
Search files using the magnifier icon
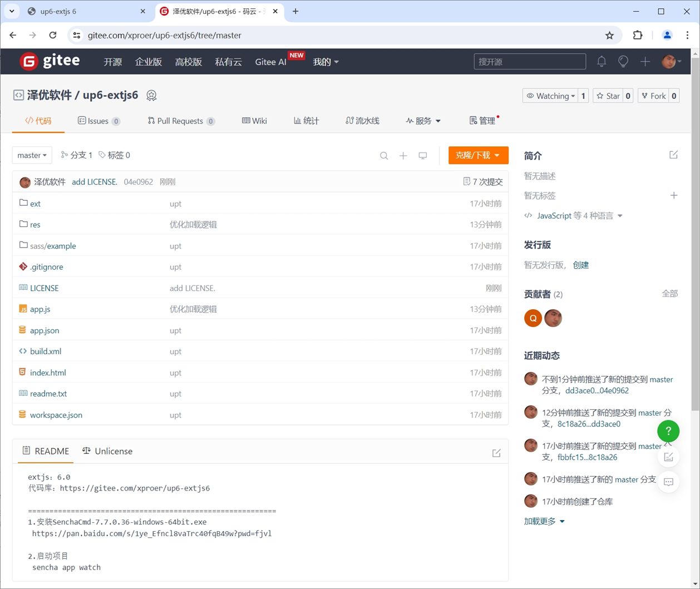pyautogui.click(x=384, y=156)
